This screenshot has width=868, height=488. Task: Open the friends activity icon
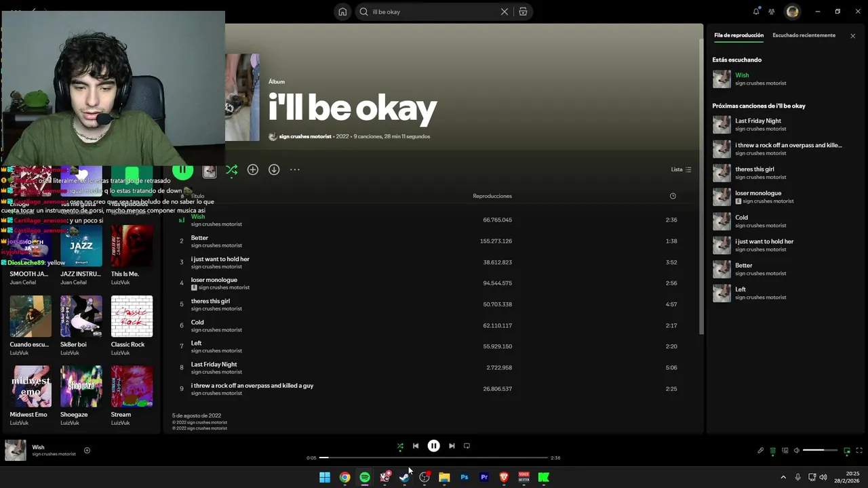772,12
